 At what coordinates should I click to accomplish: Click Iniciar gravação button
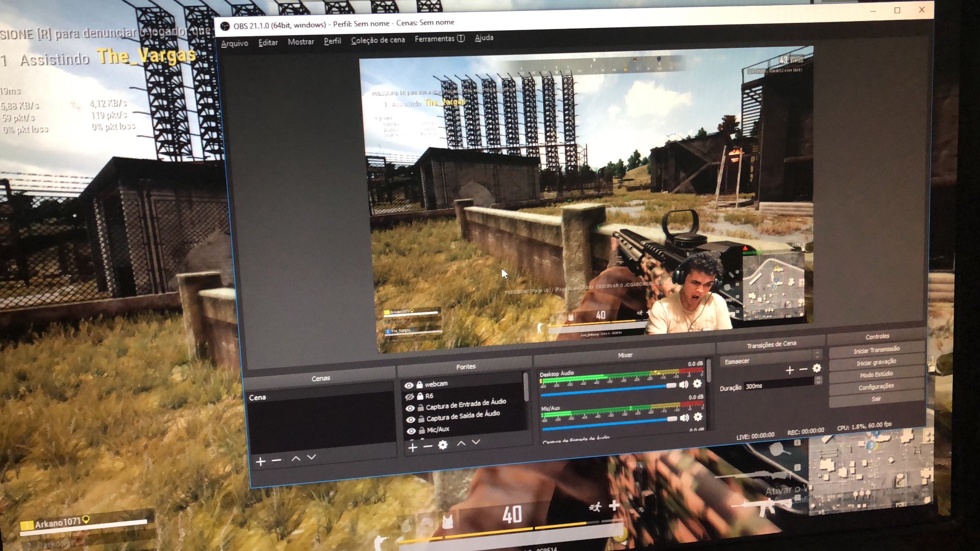pyautogui.click(x=876, y=363)
